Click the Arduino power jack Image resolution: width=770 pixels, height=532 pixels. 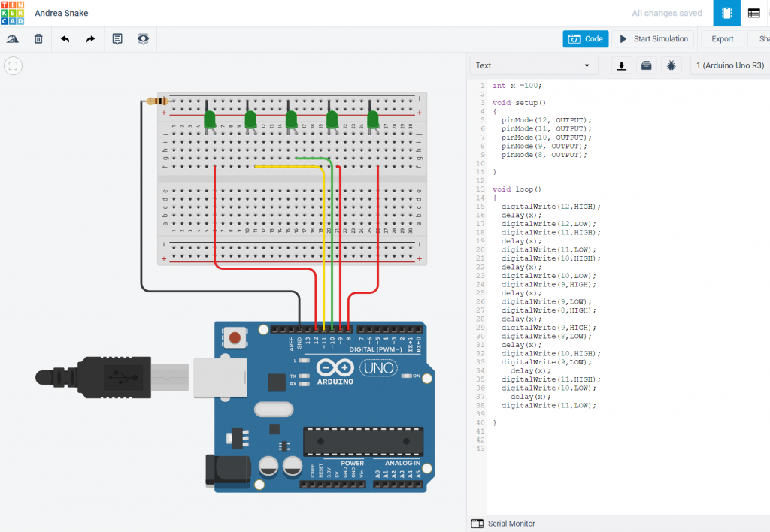click(227, 470)
